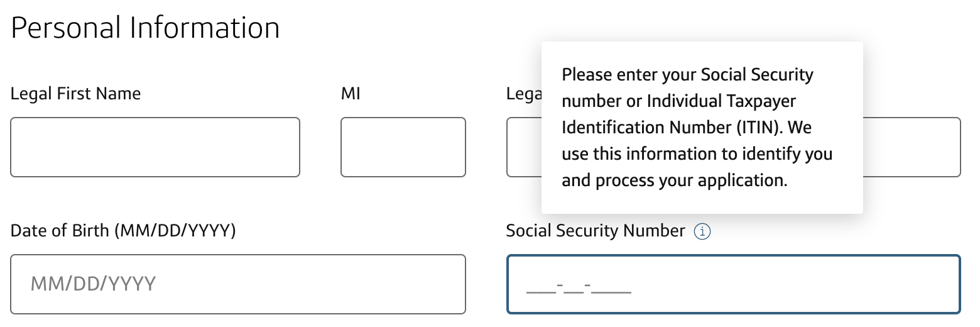Screen dimensions: 980x327
Task: Click the Date of Birth input field
Action: pyautogui.click(x=238, y=284)
